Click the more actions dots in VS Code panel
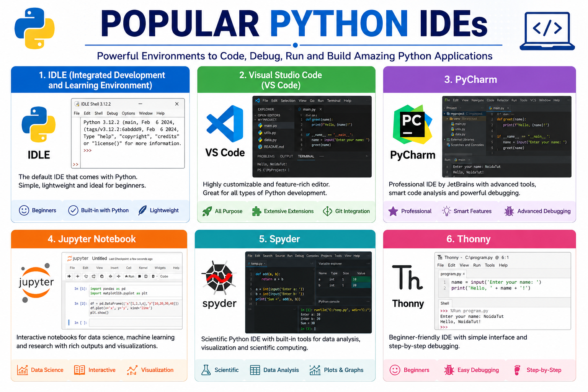The width and height of the screenshot is (588, 392). tap(322, 156)
